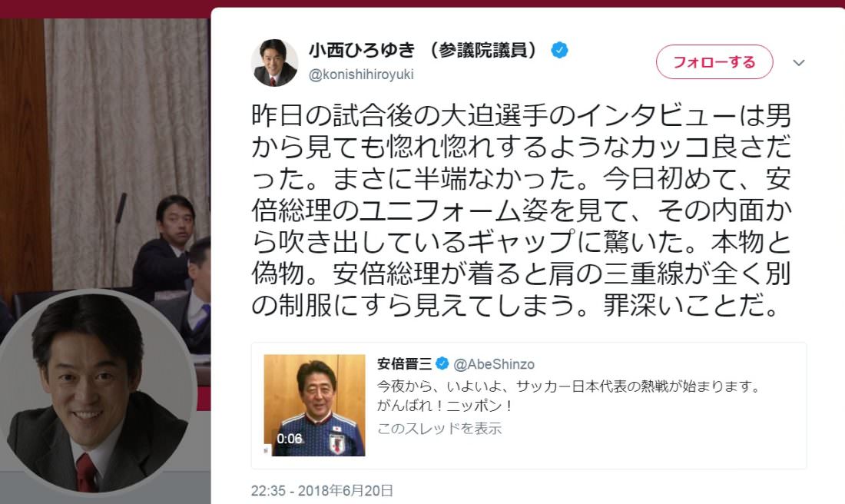Click the quoted tweet's first line about サッカー日本代表
Viewport: 845px width, 504px height.
tap(568, 386)
